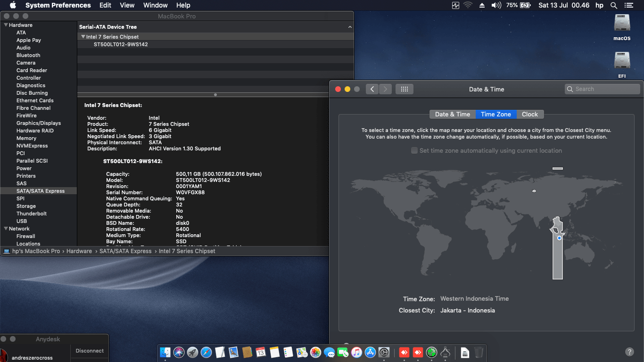Open the Window menu
The image size is (644, 362).
(x=155, y=5)
